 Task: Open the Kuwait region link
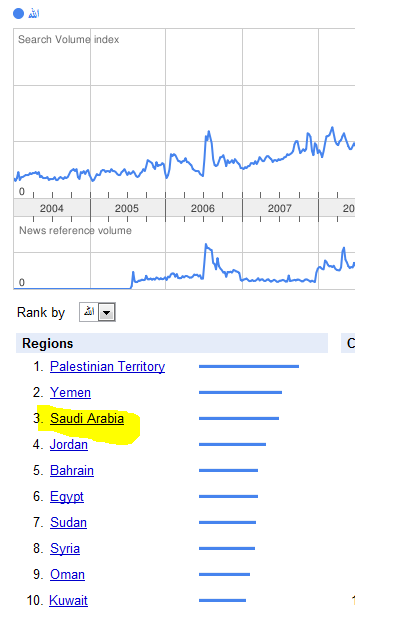pyautogui.click(x=68, y=600)
